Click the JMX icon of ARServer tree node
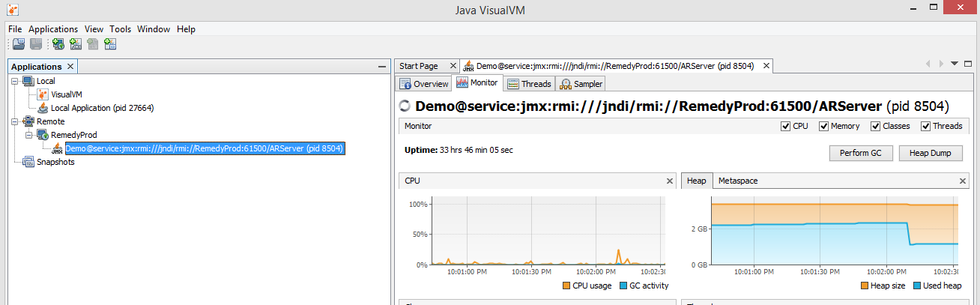 point(57,148)
